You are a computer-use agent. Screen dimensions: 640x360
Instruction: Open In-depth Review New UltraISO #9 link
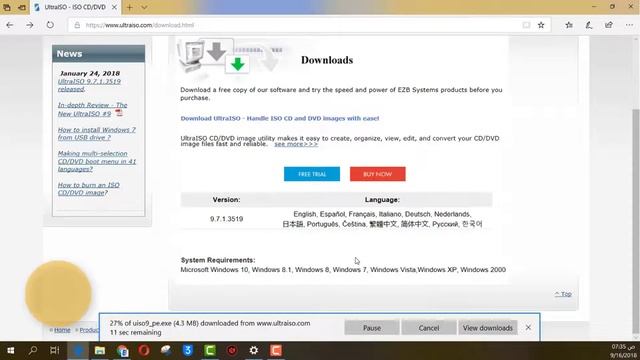[92, 109]
